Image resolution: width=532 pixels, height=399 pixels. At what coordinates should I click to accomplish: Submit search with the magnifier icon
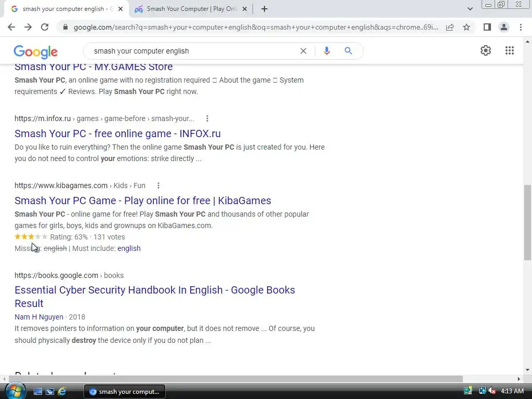[x=348, y=51]
